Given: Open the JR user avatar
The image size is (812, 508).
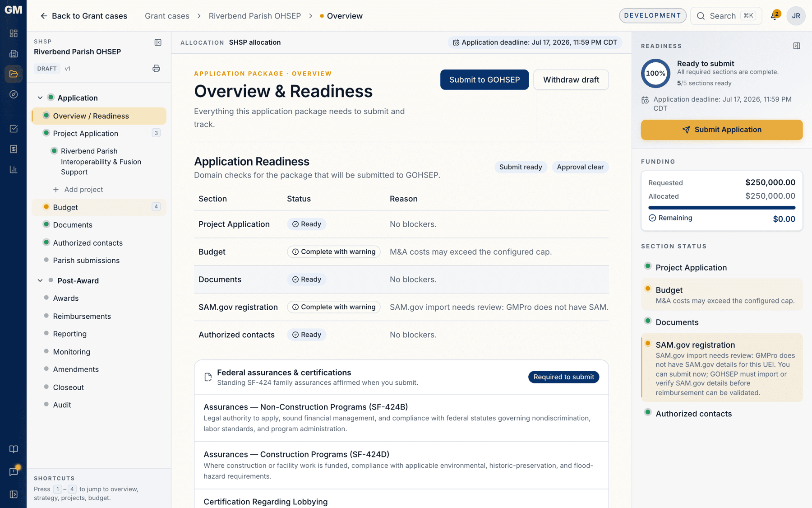Looking at the screenshot, I should (x=796, y=16).
